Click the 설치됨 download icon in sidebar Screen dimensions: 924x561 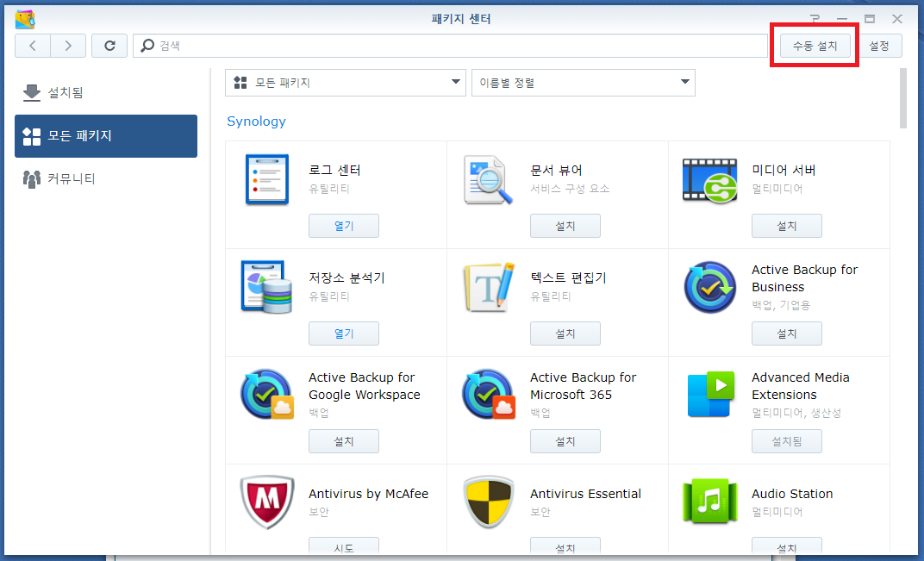(x=31, y=92)
